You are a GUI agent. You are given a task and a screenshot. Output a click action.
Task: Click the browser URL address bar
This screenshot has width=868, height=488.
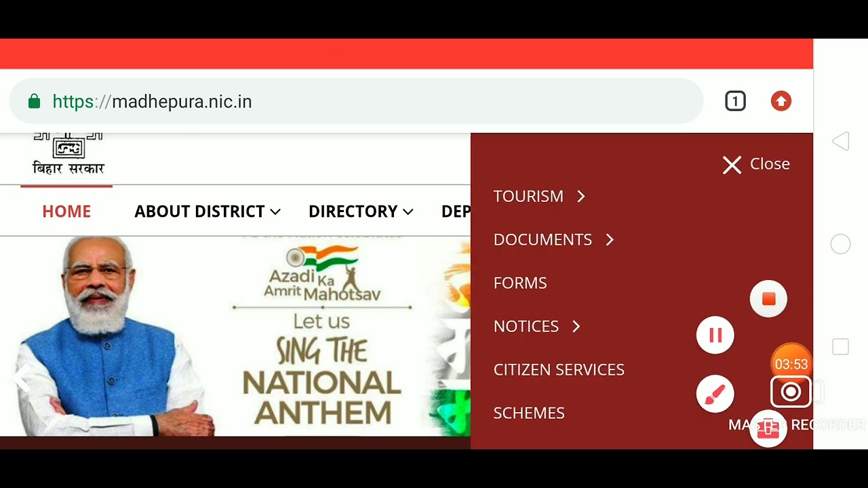pyautogui.click(x=356, y=102)
